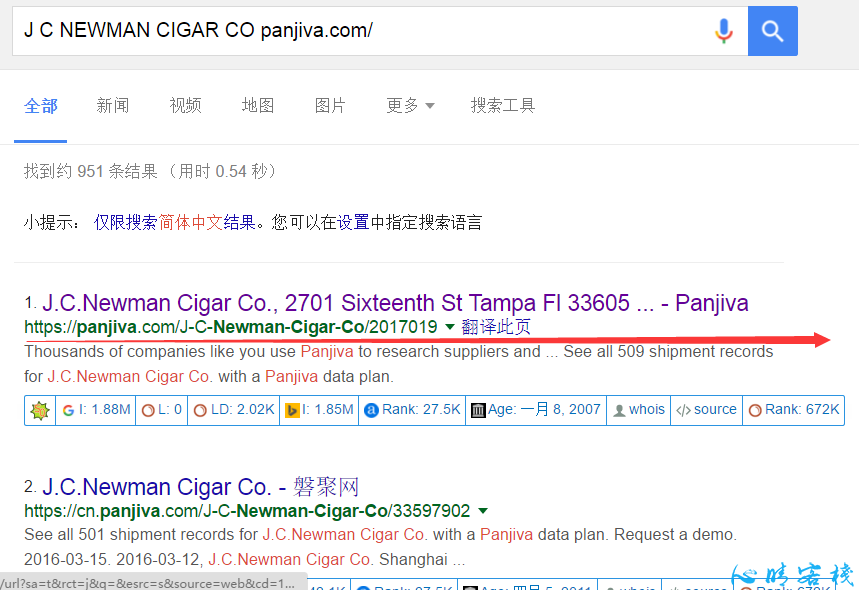Open whois lookup in first result bar

tap(639, 410)
